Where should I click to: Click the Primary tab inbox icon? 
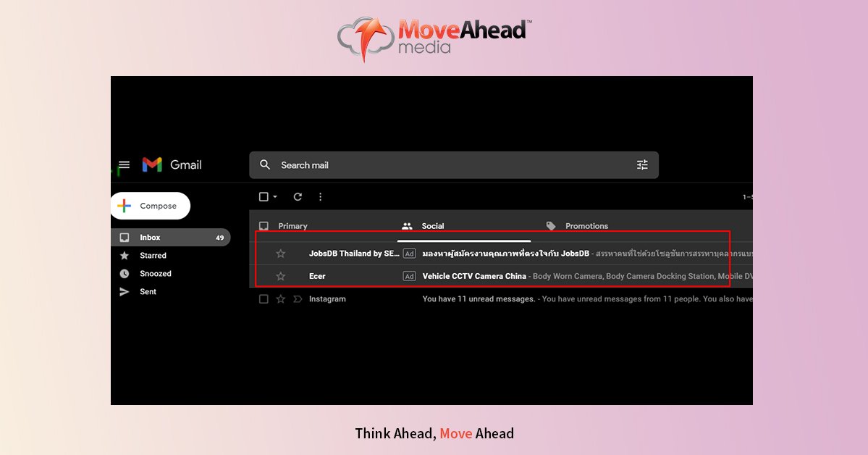tap(264, 226)
